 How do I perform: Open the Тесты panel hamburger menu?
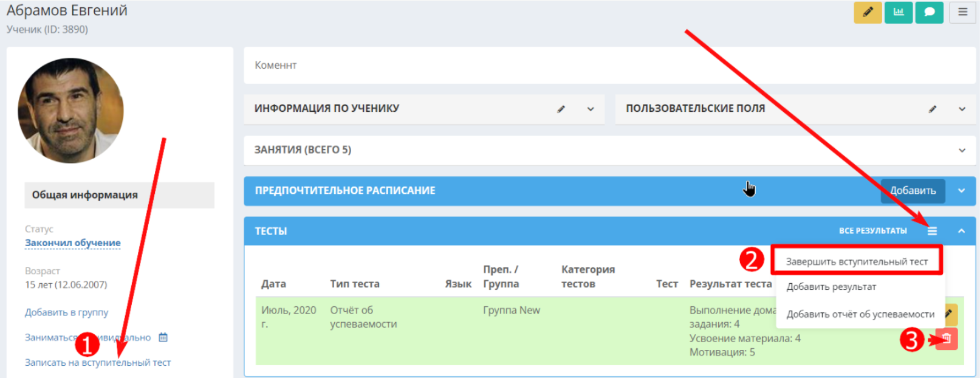932,231
